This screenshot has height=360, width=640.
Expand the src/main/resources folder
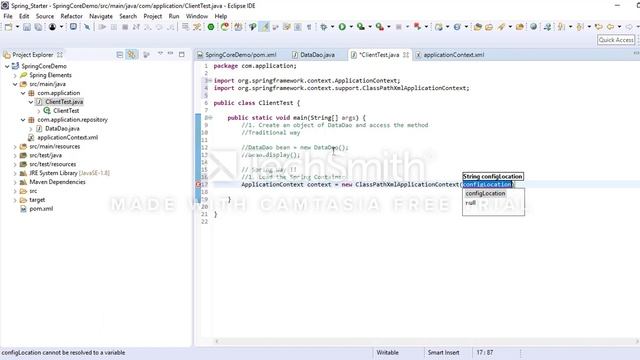coord(15,147)
